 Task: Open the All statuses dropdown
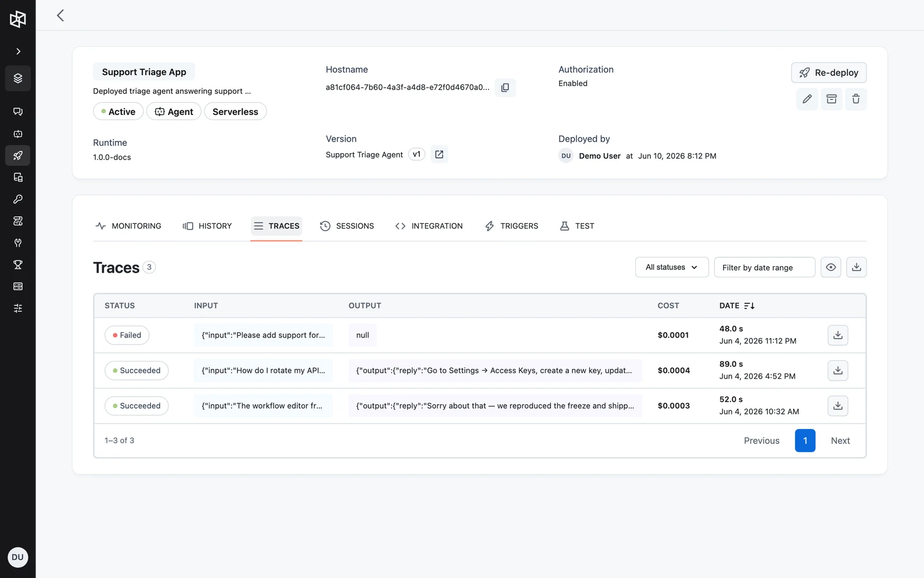pos(672,268)
